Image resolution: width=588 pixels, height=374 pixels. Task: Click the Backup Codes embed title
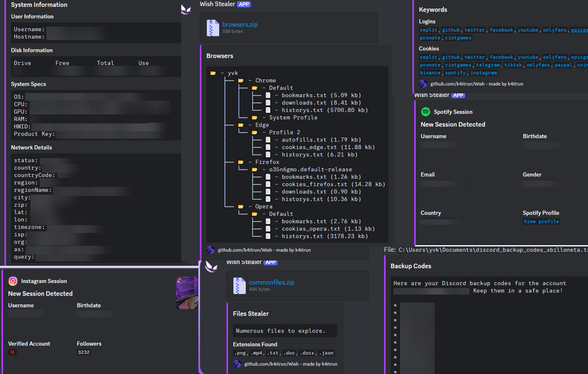coord(411,266)
